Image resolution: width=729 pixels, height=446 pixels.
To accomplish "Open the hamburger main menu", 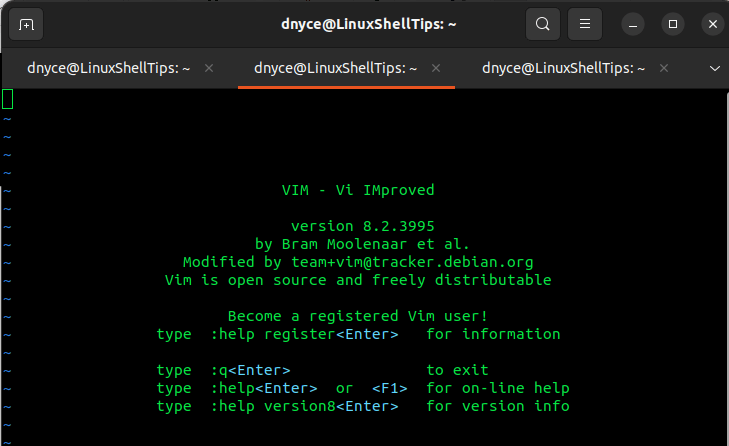I will tap(585, 24).
